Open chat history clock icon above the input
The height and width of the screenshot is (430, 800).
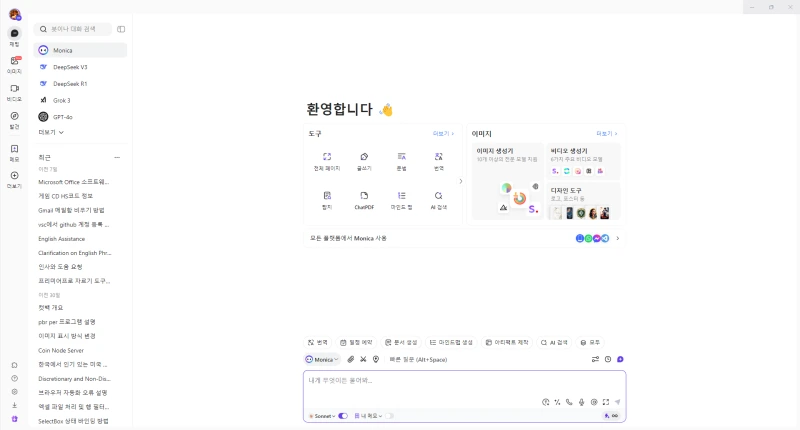pyautogui.click(x=608, y=359)
